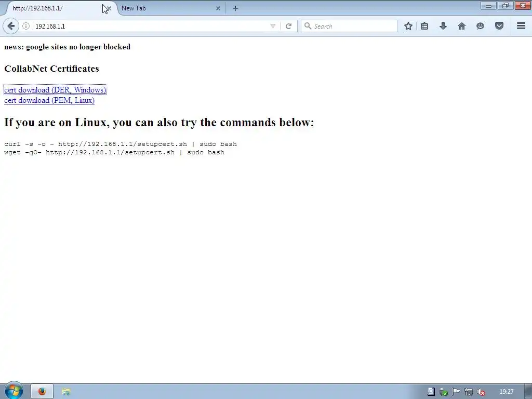532x399 pixels.
Task: Bookmark this page with the star icon
Action: coord(408,26)
